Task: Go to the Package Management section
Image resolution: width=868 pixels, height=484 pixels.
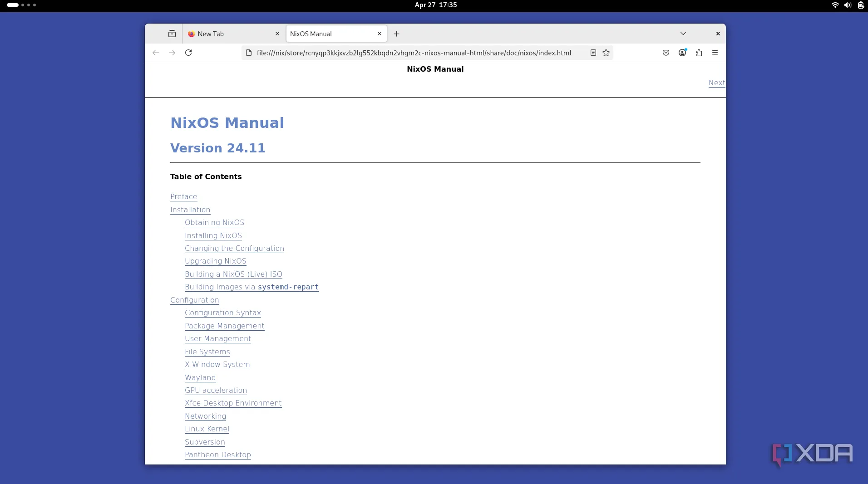Action: 224,326
